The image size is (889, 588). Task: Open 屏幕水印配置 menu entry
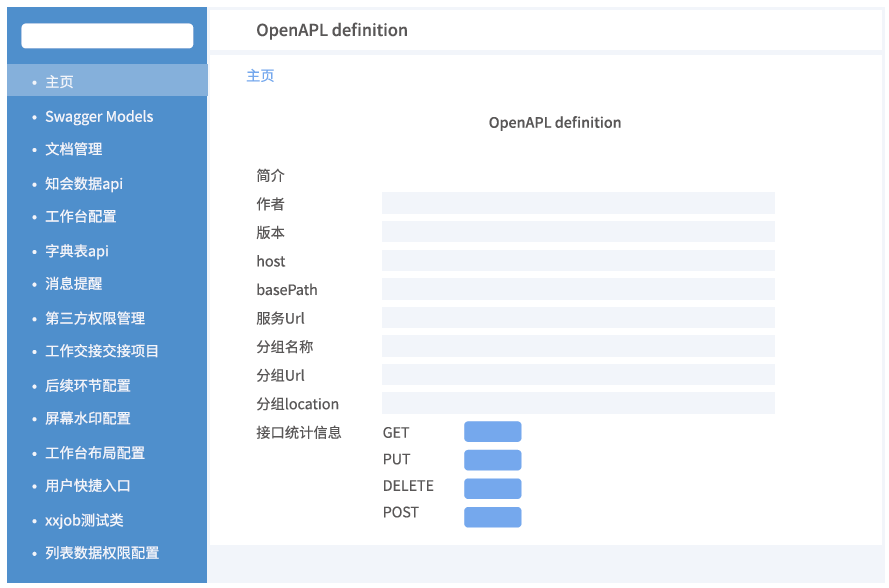pos(88,418)
